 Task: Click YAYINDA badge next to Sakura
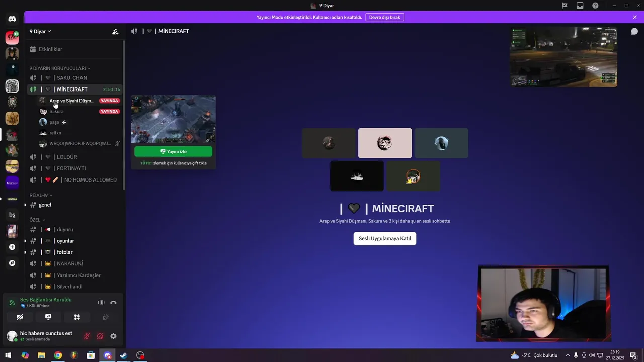[109, 111]
